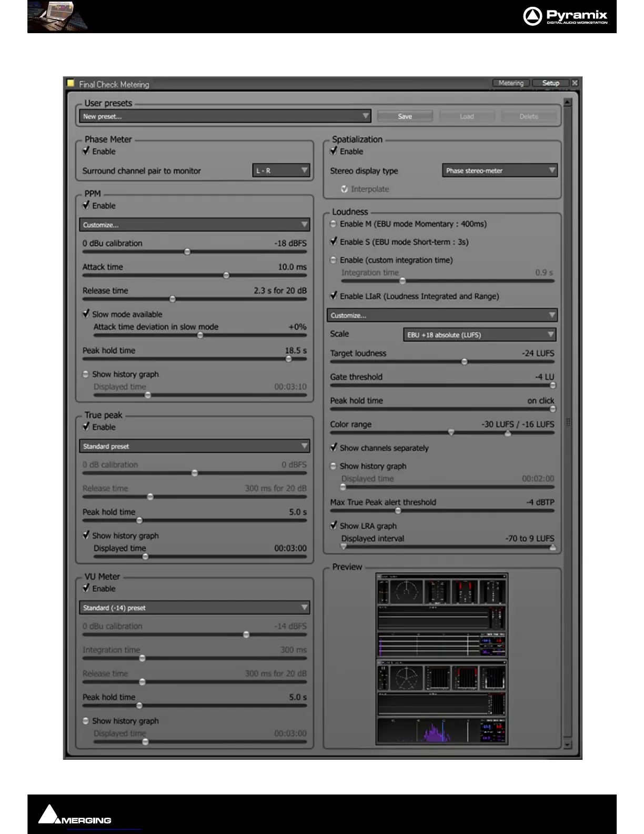Open the Loudness Customize dropdown
Viewport: 644px width, 834px height.
tap(442, 315)
